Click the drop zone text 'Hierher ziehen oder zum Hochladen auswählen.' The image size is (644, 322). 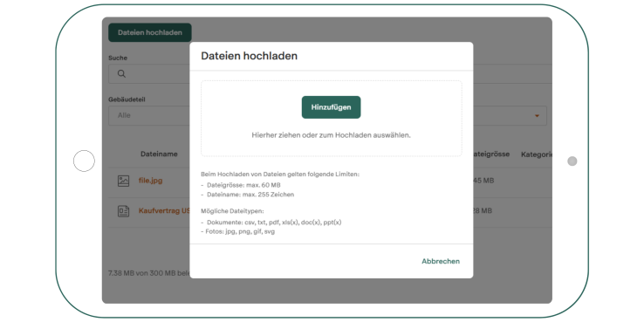click(331, 134)
